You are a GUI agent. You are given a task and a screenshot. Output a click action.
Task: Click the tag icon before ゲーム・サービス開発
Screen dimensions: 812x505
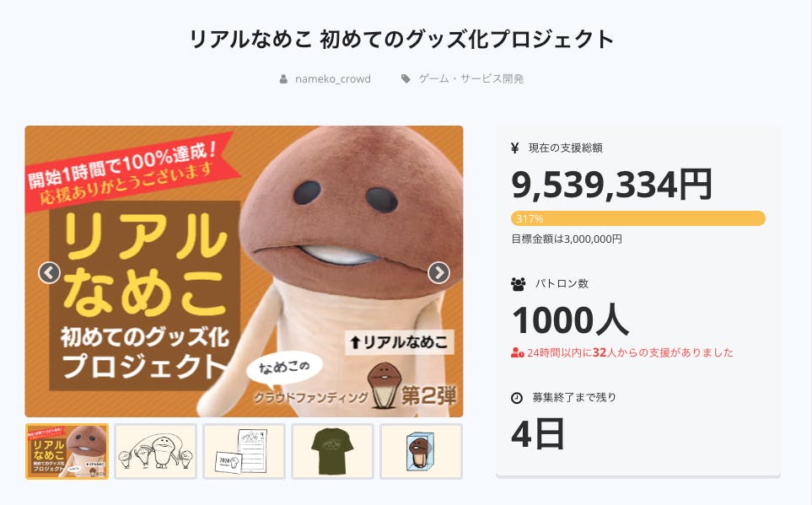point(406,78)
